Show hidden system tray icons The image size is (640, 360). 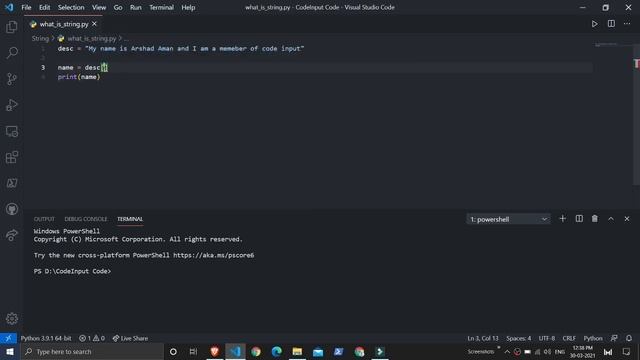coord(507,351)
